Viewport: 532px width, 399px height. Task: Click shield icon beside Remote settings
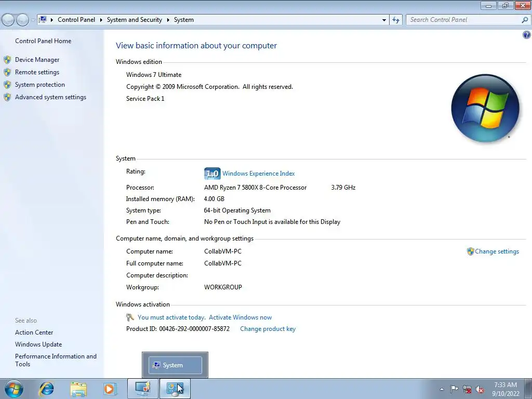[7, 72]
